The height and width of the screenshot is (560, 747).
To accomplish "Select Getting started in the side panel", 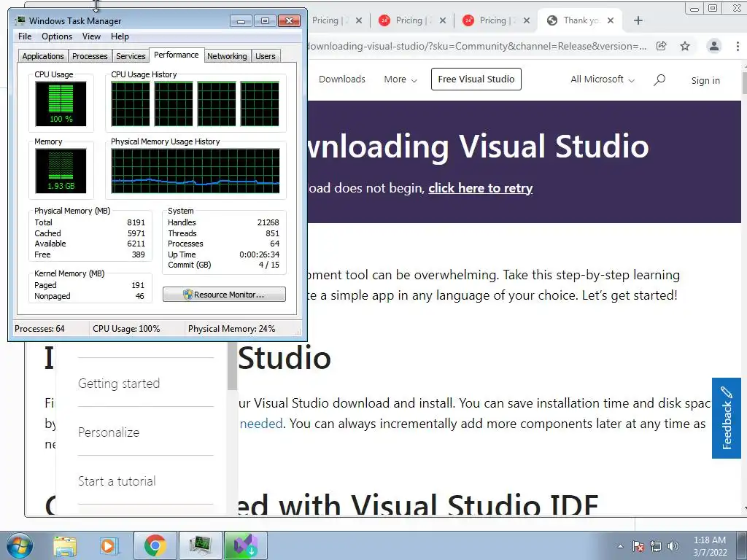I will (119, 384).
